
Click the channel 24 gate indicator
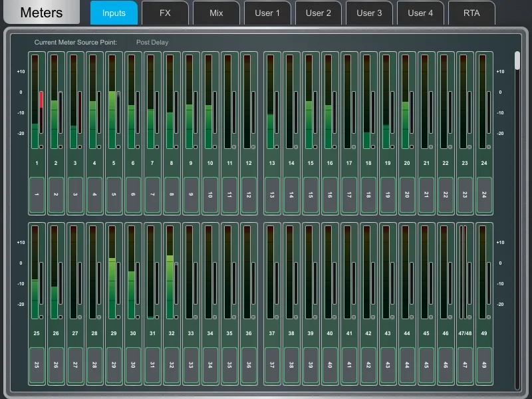tap(489, 147)
